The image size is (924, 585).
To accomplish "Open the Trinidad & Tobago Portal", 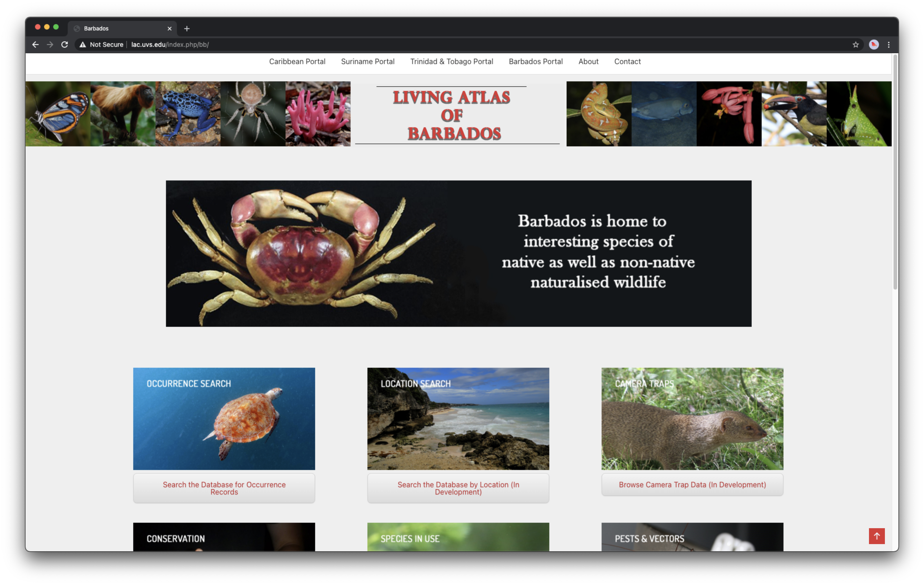I will pyautogui.click(x=452, y=61).
